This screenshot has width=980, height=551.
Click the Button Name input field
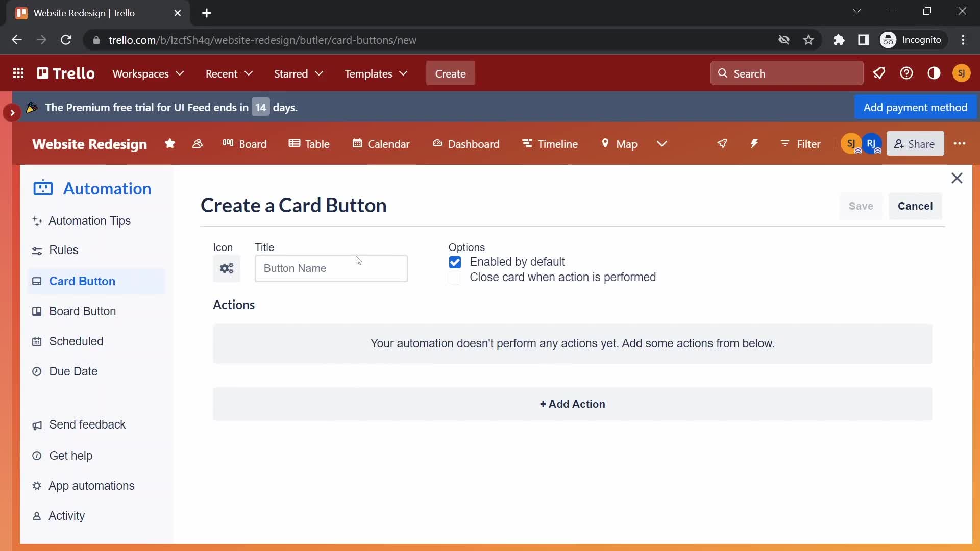pos(332,268)
